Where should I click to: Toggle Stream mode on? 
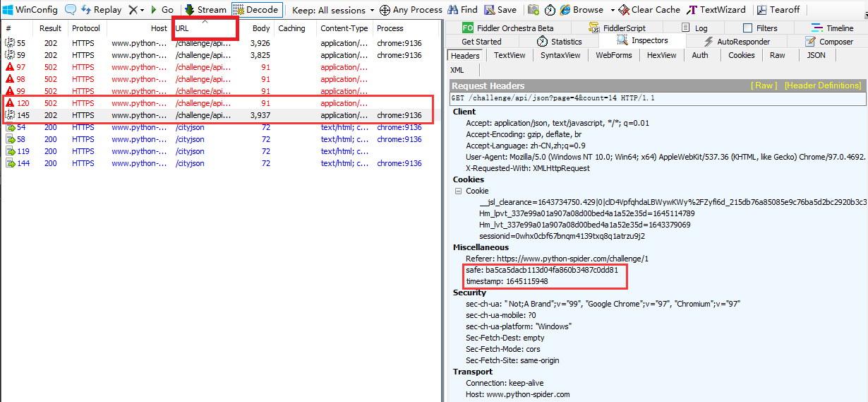coord(205,10)
